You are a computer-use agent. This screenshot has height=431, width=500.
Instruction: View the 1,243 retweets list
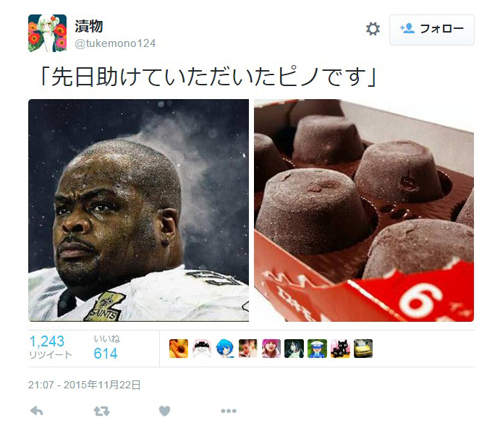coord(50,347)
